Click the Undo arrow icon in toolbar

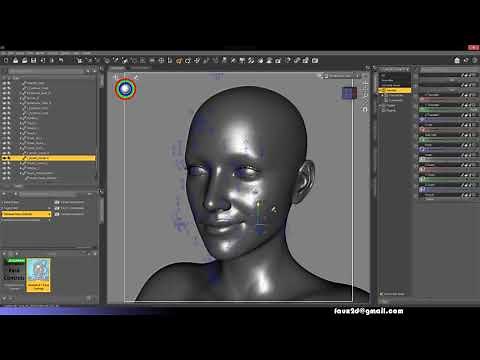coord(61,60)
